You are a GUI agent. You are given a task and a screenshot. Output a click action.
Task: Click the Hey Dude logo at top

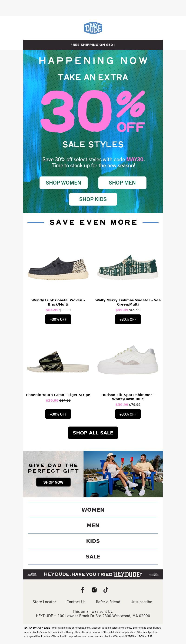(x=93, y=28)
